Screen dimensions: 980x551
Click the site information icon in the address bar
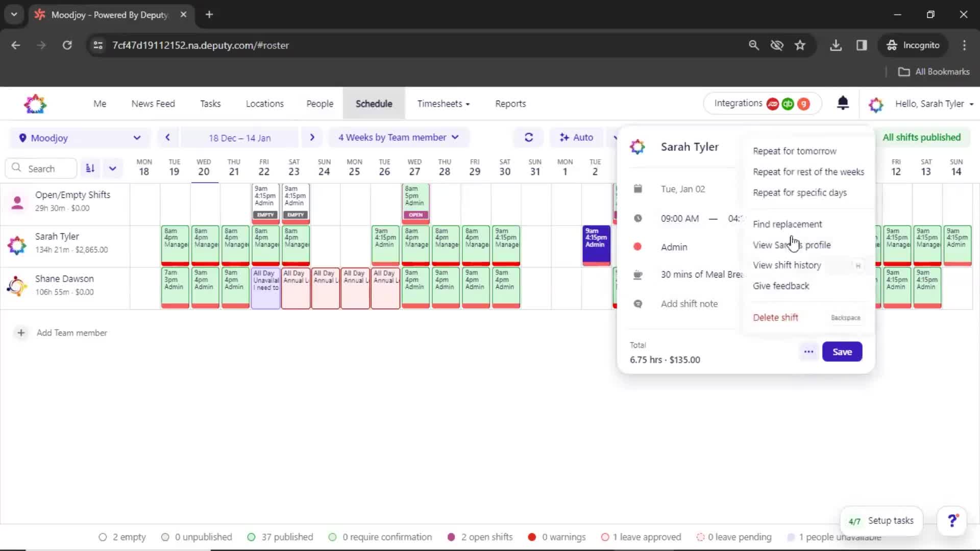97,45
